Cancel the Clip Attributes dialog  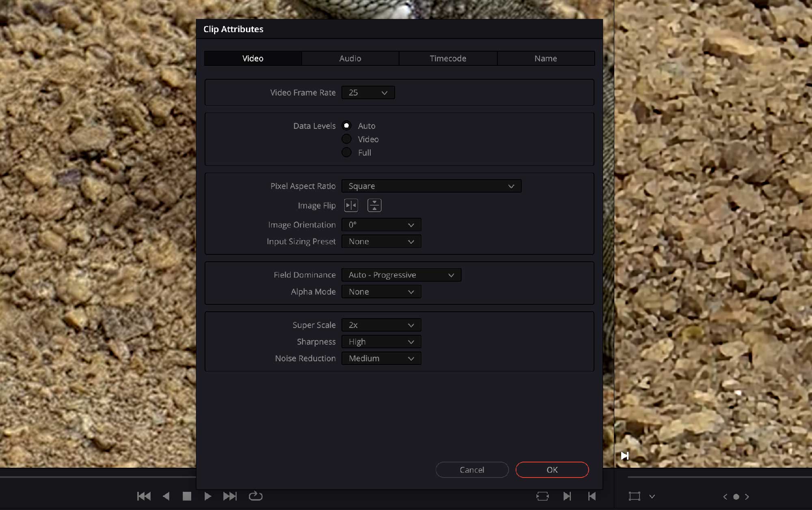click(472, 469)
